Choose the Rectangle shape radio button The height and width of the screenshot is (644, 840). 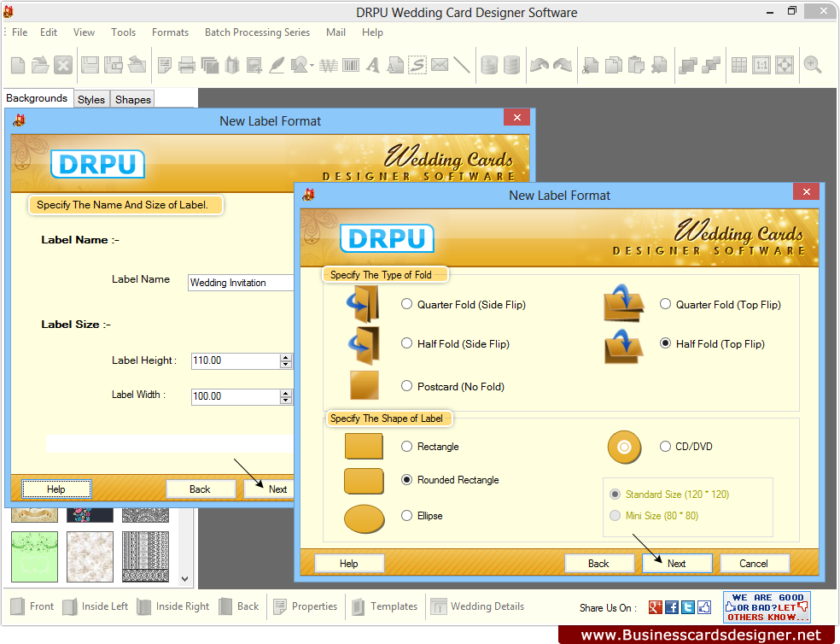406,446
